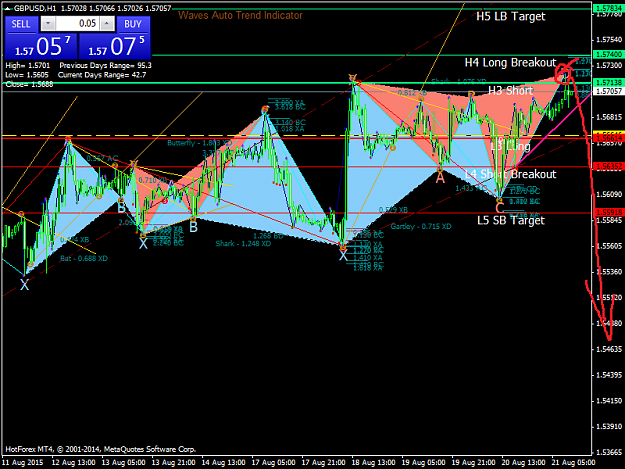625x469 pixels.
Task: Click the harmonic pattern point A label
Action: tap(440, 178)
